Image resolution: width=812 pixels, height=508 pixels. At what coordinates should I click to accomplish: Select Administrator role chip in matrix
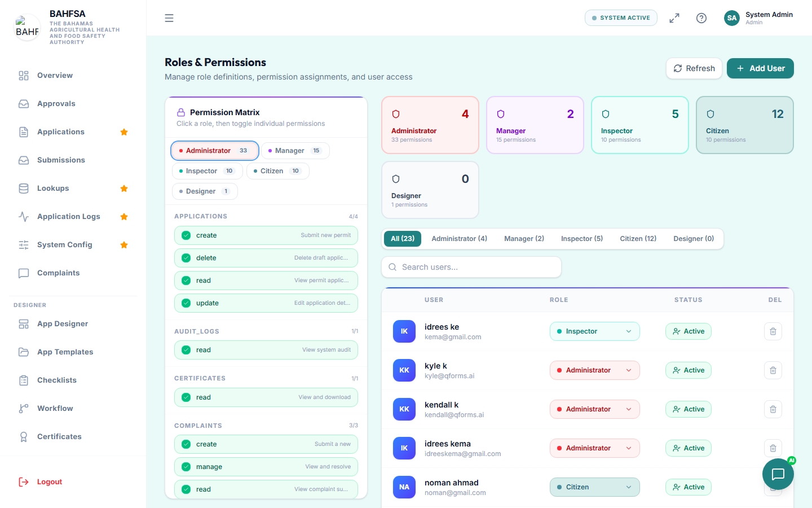click(x=215, y=151)
